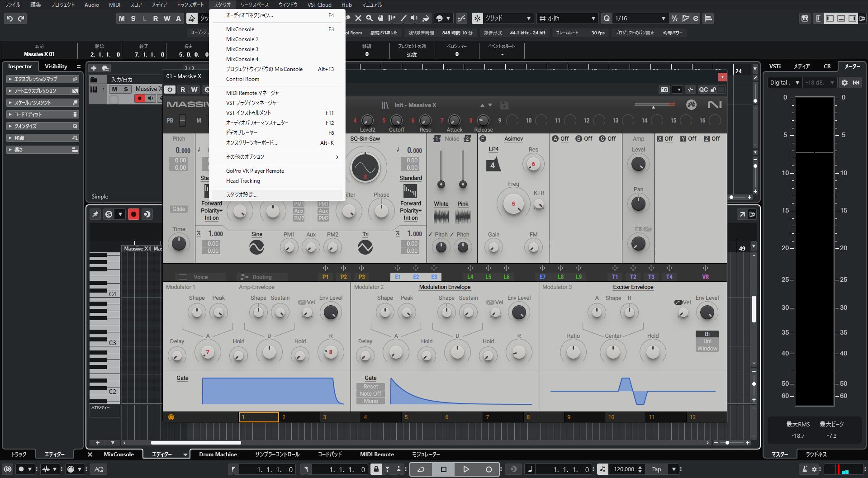
Task: Select the Mute X tool
Action: (358, 19)
